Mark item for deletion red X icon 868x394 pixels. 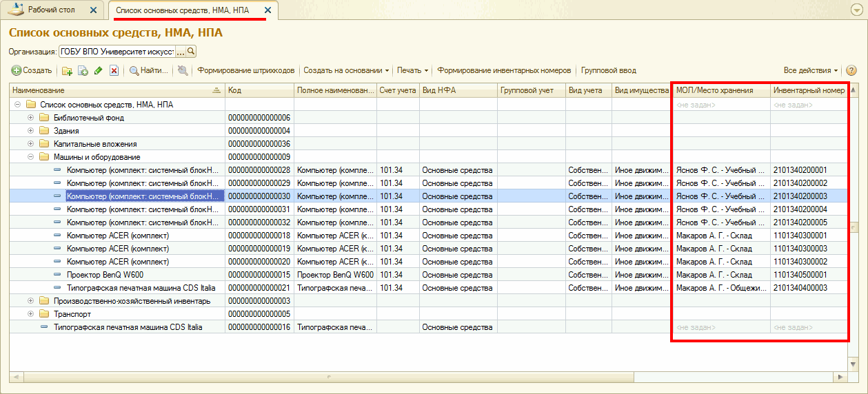pyautogui.click(x=114, y=70)
